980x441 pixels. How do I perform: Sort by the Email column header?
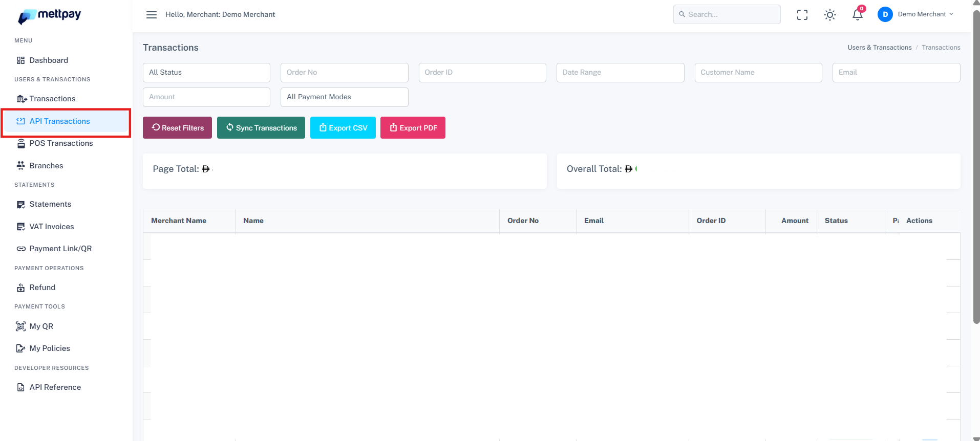tap(632, 221)
